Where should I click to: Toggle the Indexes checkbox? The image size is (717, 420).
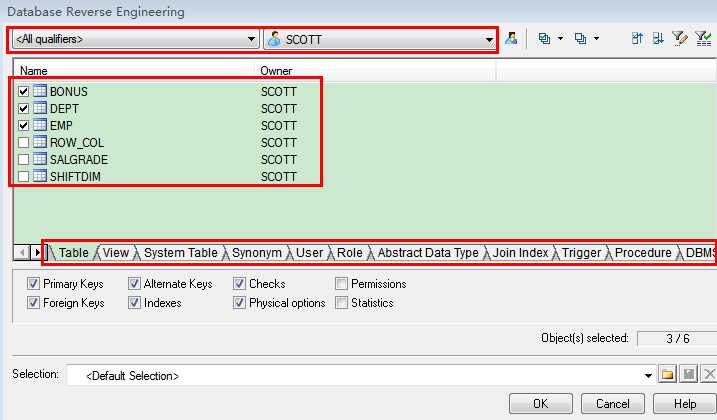134,302
